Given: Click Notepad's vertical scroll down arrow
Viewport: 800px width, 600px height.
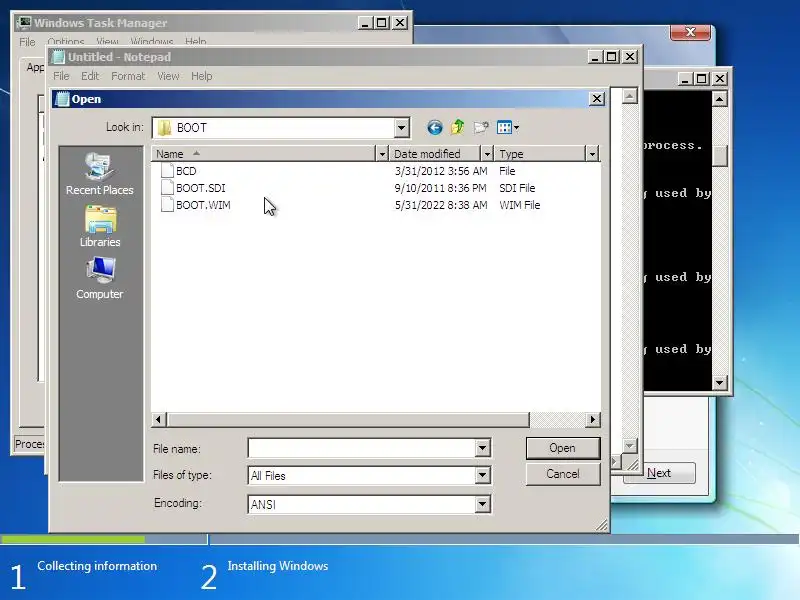Looking at the screenshot, I should (x=630, y=445).
